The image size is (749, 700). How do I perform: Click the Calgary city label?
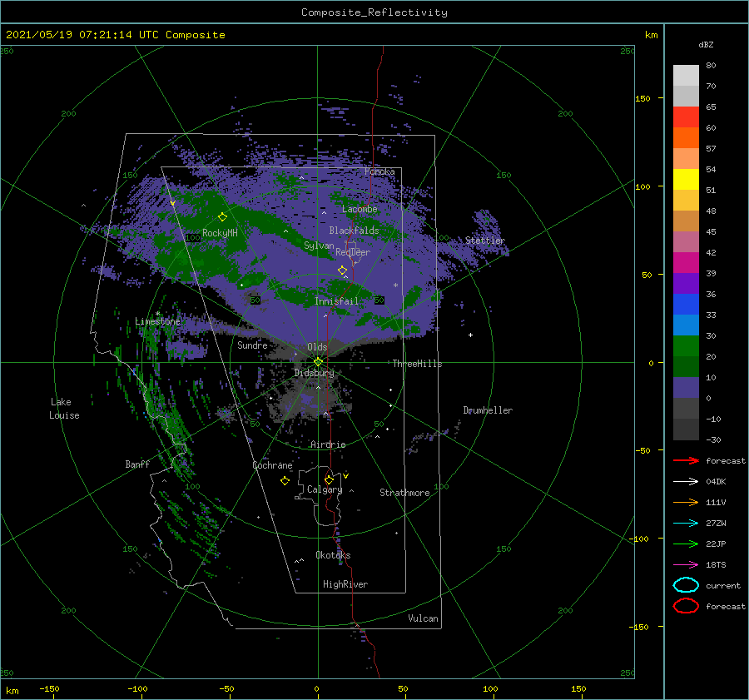point(325,489)
